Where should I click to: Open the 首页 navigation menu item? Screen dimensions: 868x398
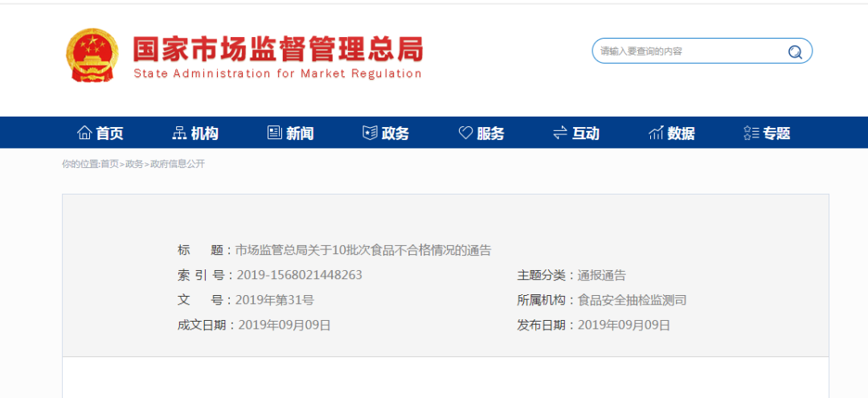[110, 133]
